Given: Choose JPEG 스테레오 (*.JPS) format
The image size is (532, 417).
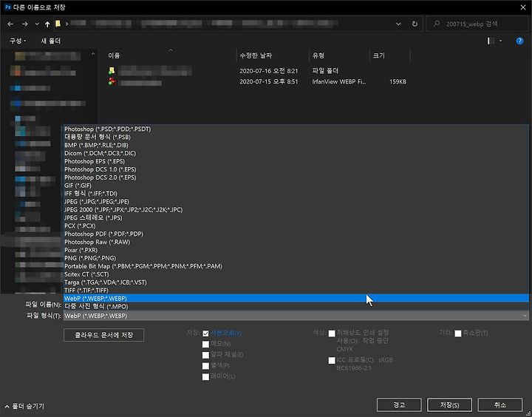Looking at the screenshot, I should (x=296, y=217).
